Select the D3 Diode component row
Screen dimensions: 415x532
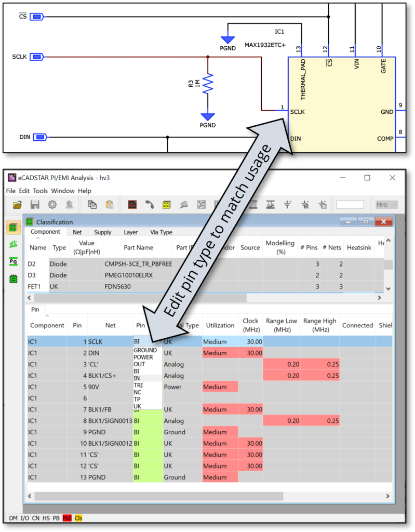tap(205, 275)
